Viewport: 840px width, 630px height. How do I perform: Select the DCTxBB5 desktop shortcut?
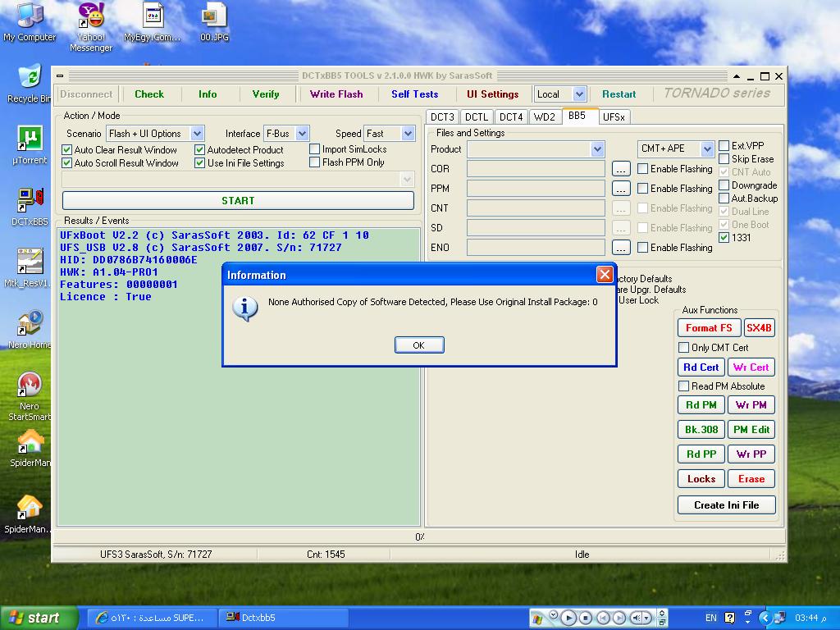point(30,206)
